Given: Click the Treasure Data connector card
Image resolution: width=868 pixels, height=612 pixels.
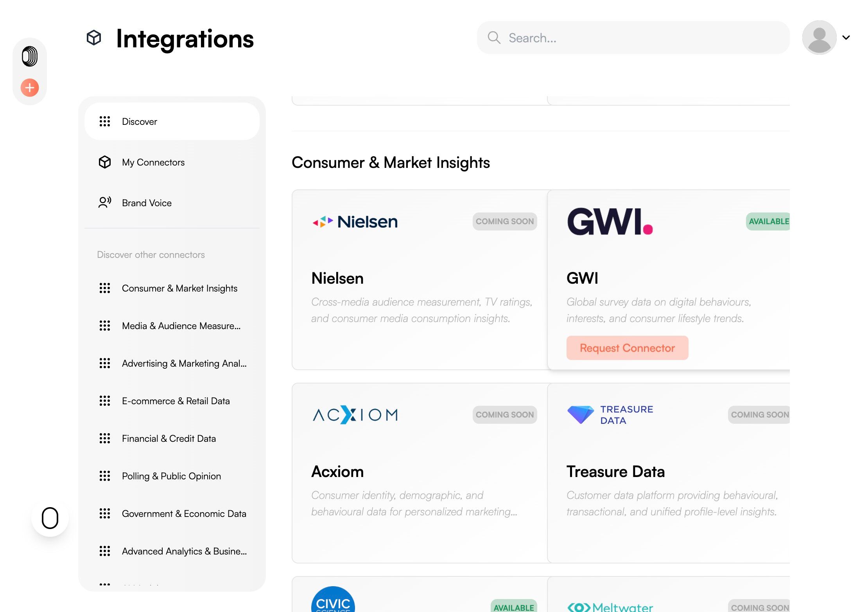Looking at the screenshot, I should [669, 473].
